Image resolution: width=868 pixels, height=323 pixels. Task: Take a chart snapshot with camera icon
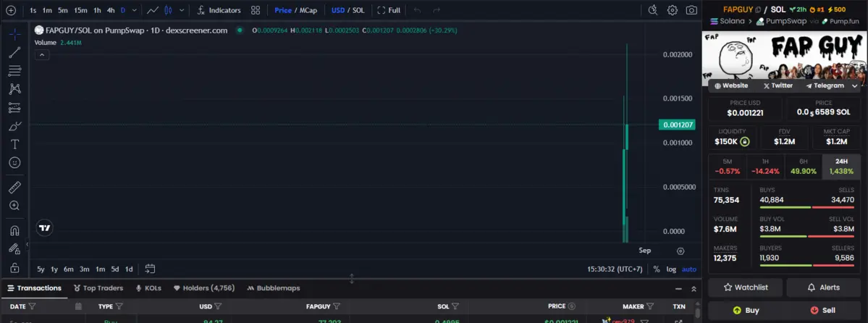pyautogui.click(x=692, y=10)
